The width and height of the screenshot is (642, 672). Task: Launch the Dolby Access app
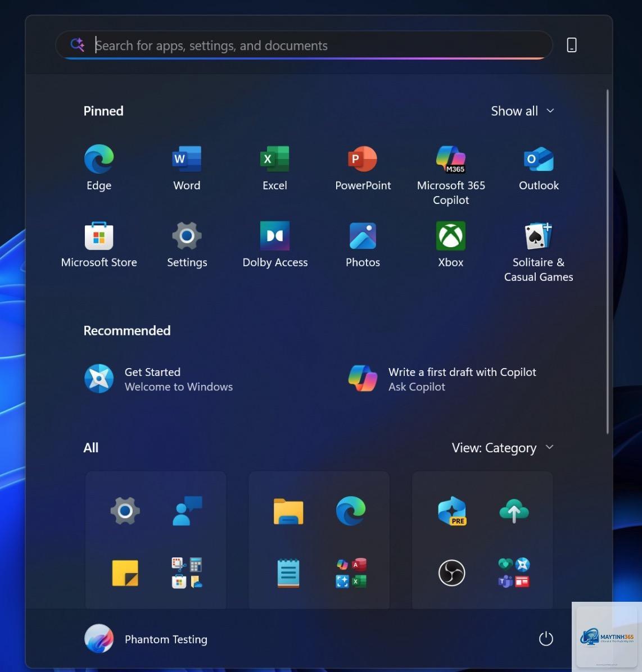tap(275, 245)
